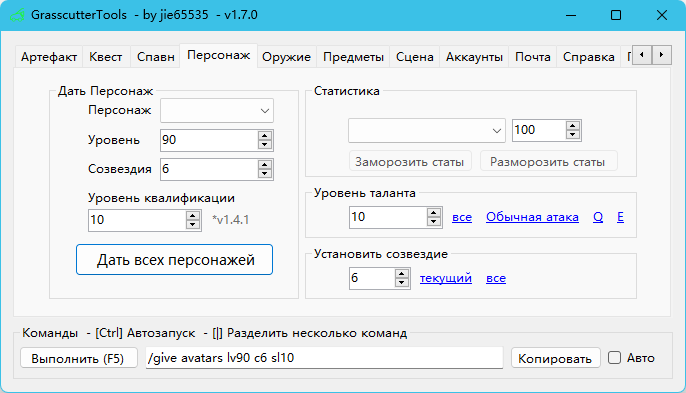The image size is (686, 393).
Task: Switch to the Сцена tab
Action: (x=414, y=57)
